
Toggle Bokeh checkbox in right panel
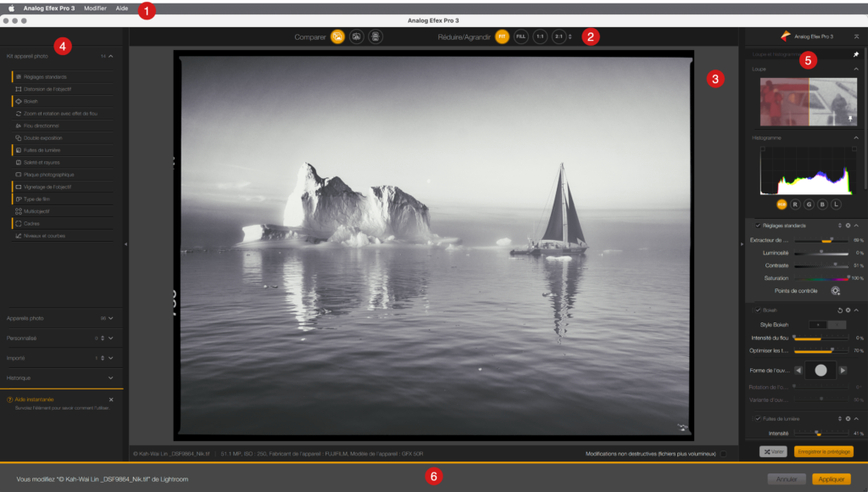pos(758,310)
